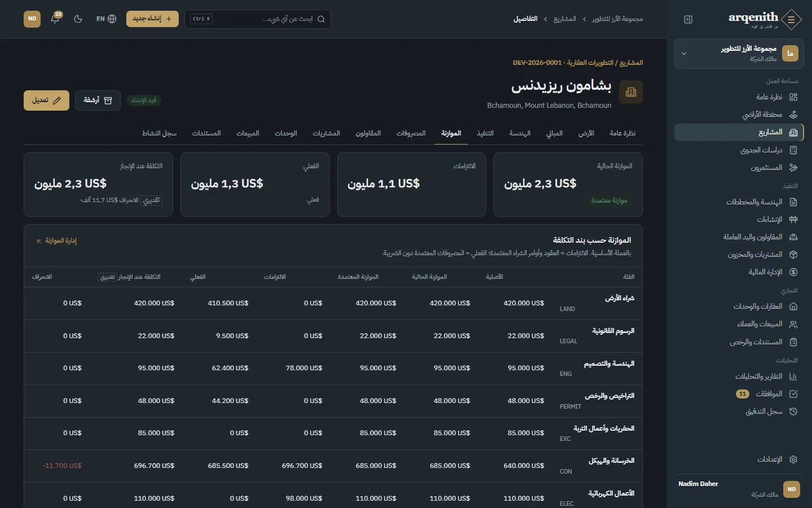Focus the 'ابحث عن أي شيء' search field
The image size is (812, 508).
[x=258, y=19]
